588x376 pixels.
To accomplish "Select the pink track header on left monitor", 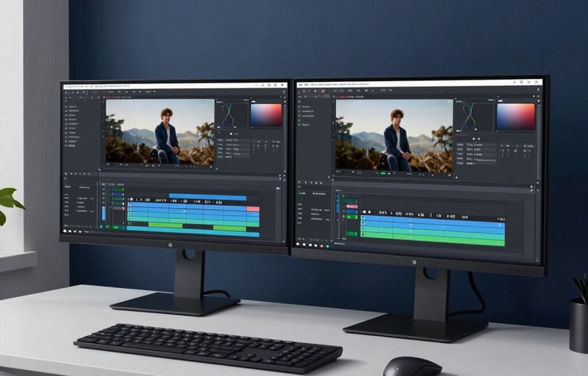I will point(119,208).
